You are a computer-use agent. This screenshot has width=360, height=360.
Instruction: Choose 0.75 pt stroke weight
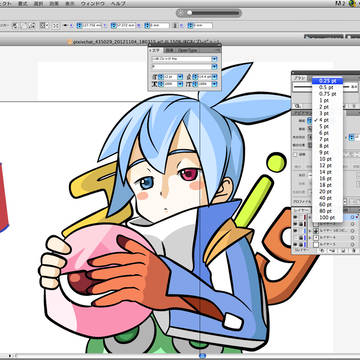tap(327, 94)
